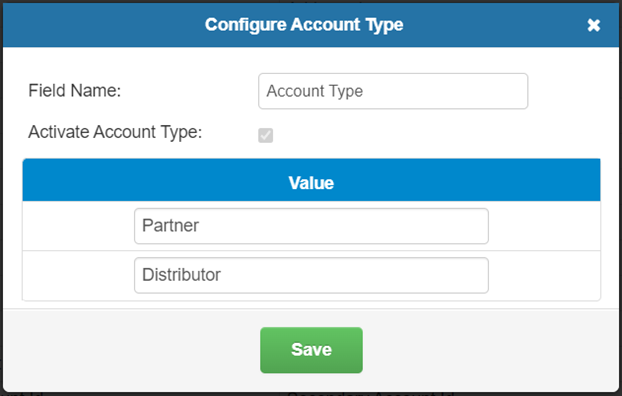The width and height of the screenshot is (622, 396).
Task: Select the Partner value field
Action: 311,226
